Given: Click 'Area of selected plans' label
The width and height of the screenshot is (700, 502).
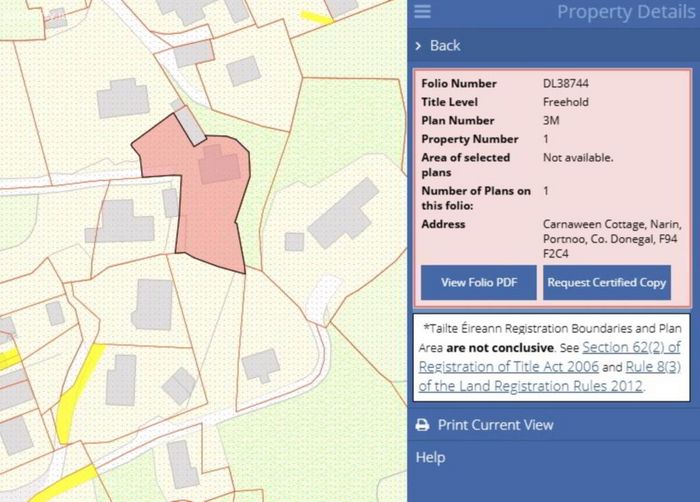Looking at the screenshot, I should point(466,165).
